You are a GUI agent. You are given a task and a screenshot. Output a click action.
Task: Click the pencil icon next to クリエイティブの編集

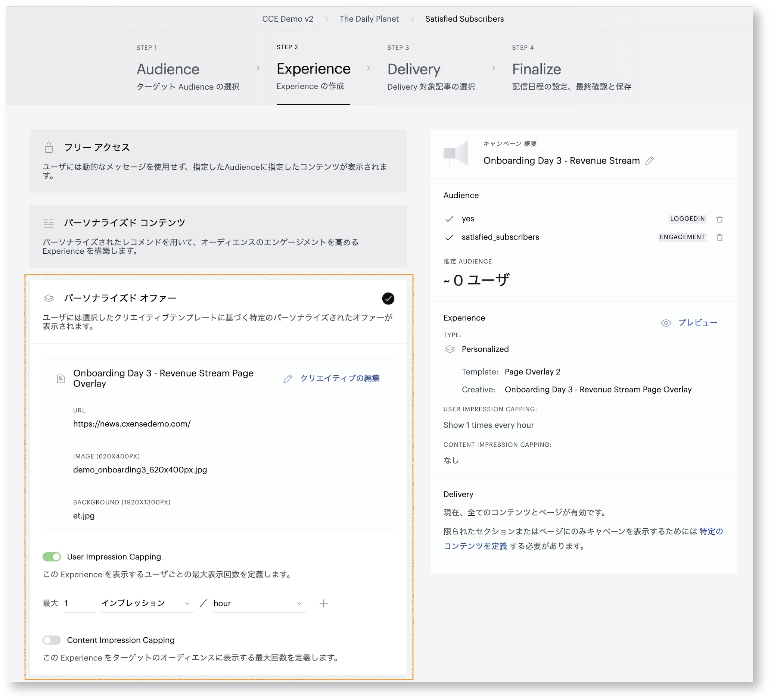(x=287, y=379)
